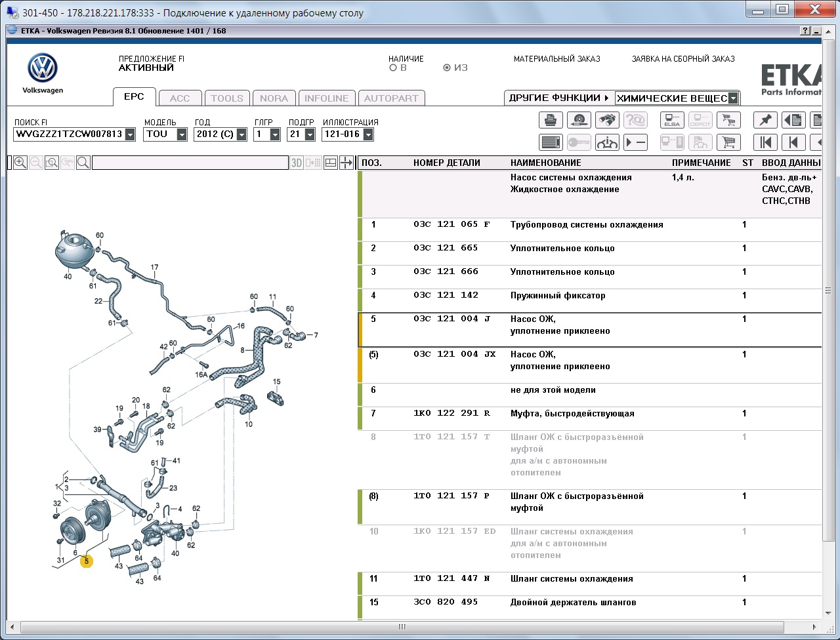The width and height of the screenshot is (840, 640).
Task: Switch to the EPC tab
Action: tap(134, 96)
